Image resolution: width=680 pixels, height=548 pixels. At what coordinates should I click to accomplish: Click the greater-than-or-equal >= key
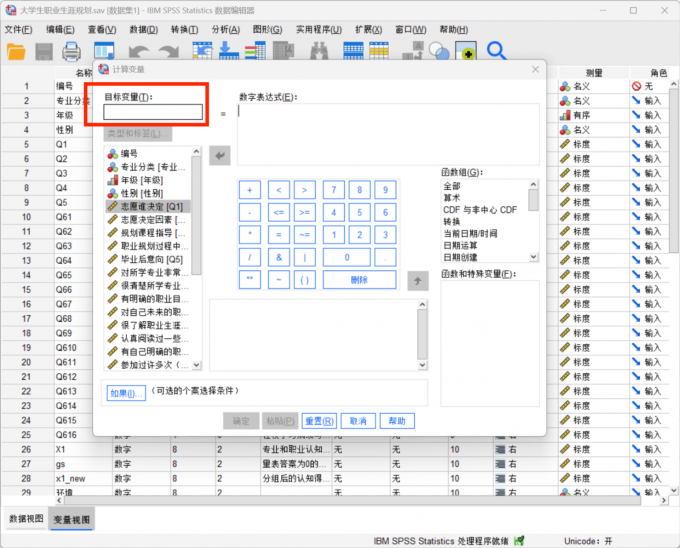[304, 212]
